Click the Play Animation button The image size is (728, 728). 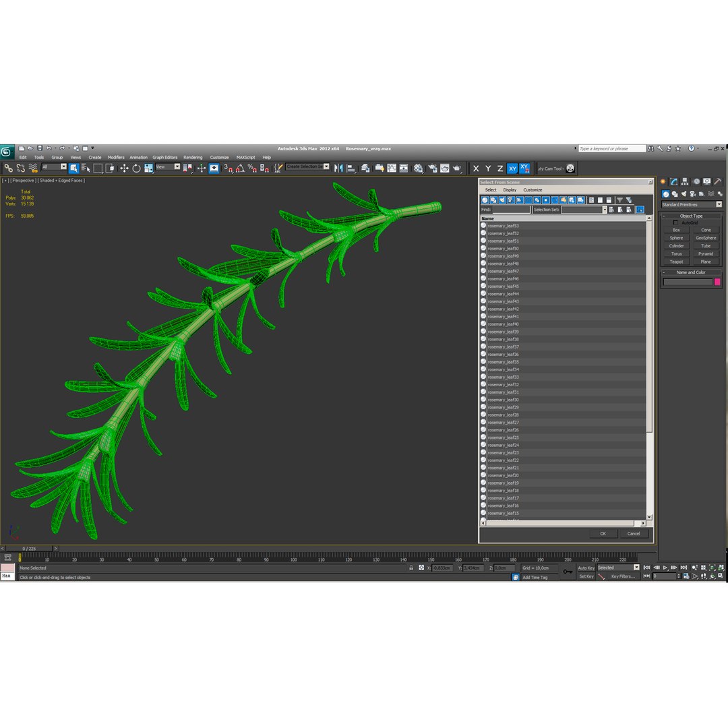pos(665,568)
